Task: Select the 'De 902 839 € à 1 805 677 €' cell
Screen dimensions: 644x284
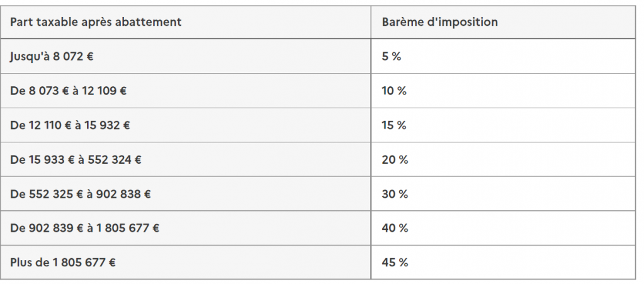Action: (x=186, y=228)
